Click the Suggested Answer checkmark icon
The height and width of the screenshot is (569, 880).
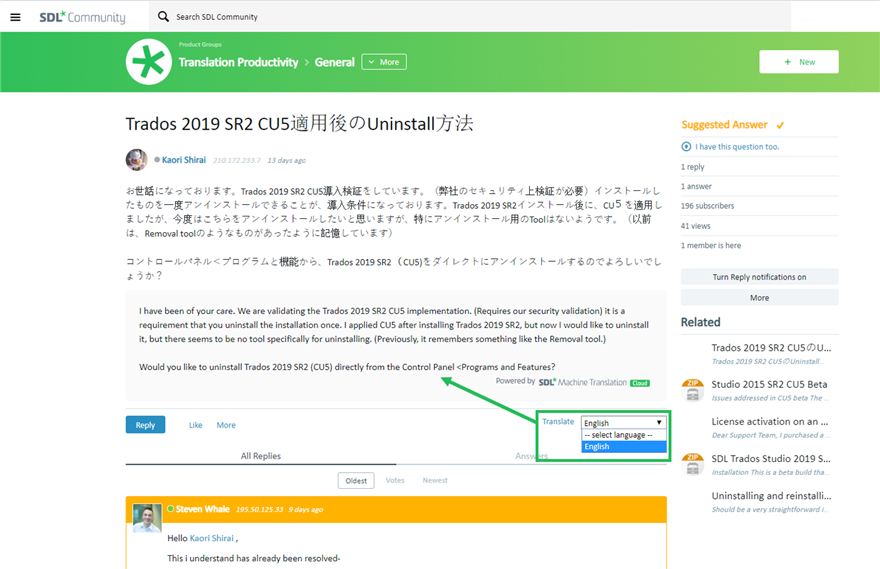point(780,125)
